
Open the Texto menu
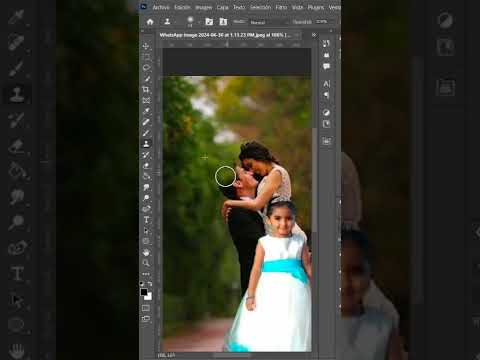pyautogui.click(x=239, y=7)
